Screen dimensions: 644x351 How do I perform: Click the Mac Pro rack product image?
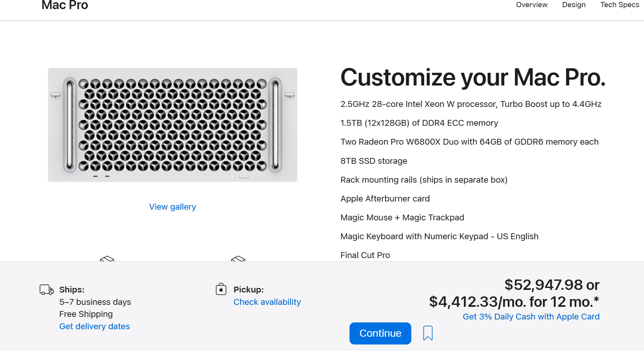tap(172, 125)
